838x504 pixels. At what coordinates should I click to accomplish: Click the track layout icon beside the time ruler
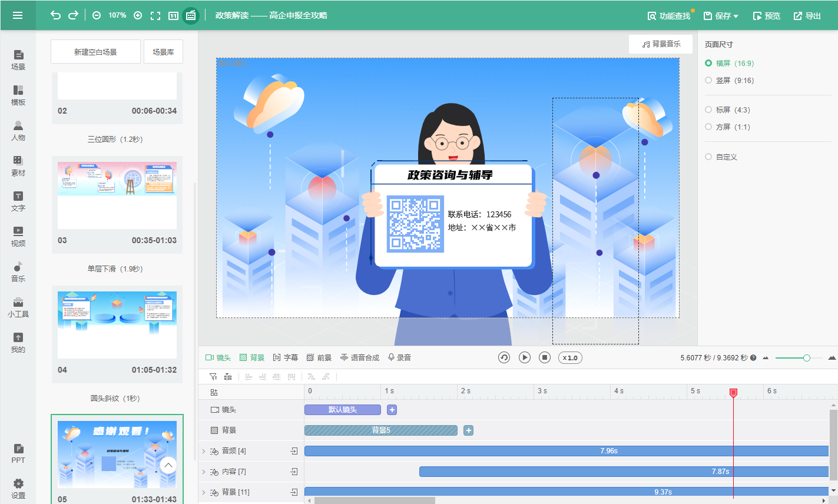tap(214, 392)
